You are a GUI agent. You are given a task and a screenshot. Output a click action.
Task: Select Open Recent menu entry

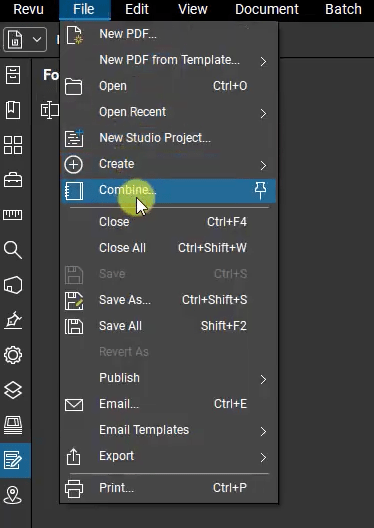click(169, 112)
